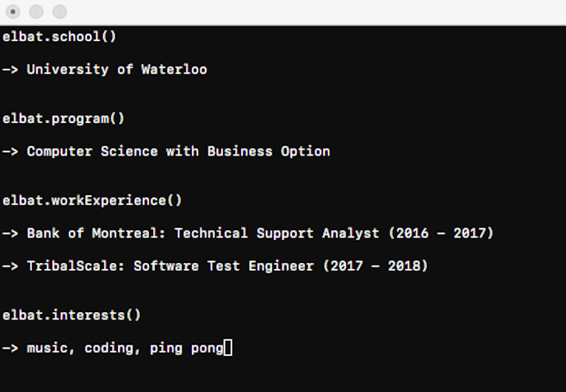
Task: Click the "University of Waterloo" output text
Action: [x=117, y=69]
